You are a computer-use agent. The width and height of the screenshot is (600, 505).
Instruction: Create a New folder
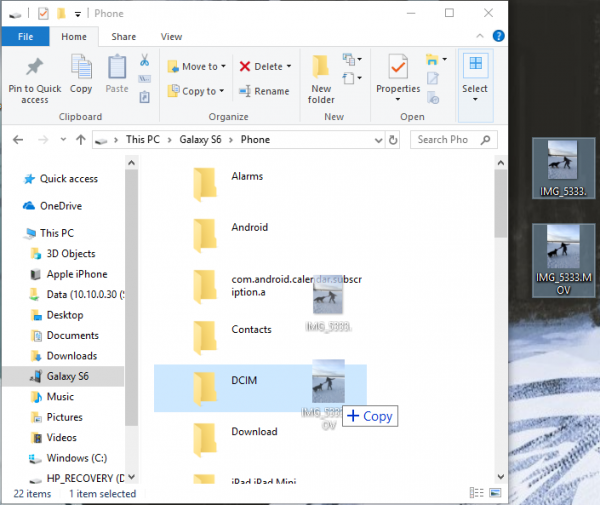coord(321,76)
